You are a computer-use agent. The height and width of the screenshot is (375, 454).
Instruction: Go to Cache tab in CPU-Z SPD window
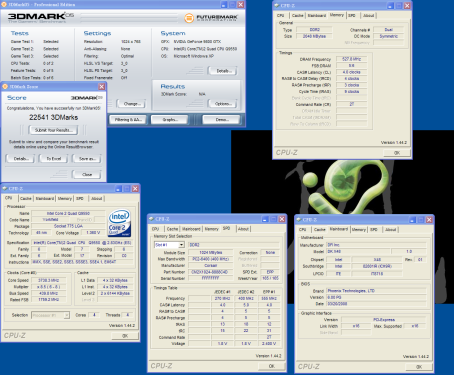tap(172, 229)
